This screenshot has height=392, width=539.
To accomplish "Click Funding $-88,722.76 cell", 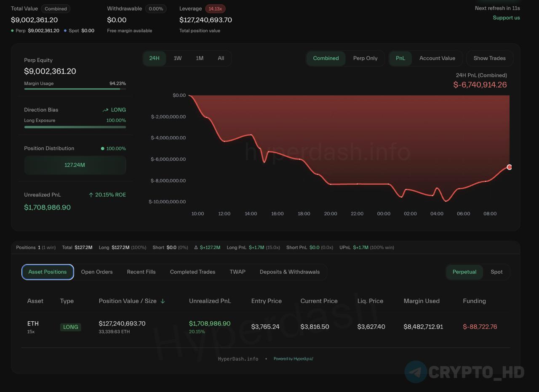I will tap(480, 327).
